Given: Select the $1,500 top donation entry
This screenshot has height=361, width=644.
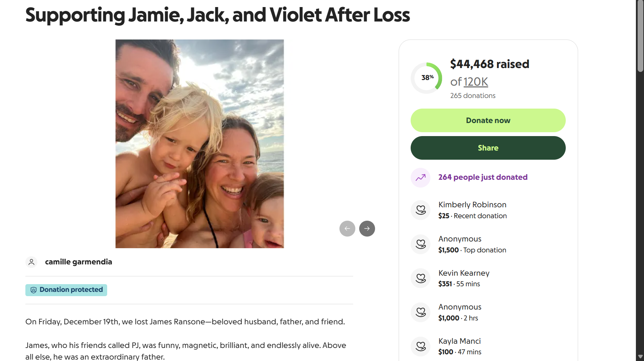Looking at the screenshot, I should pyautogui.click(x=472, y=245).
